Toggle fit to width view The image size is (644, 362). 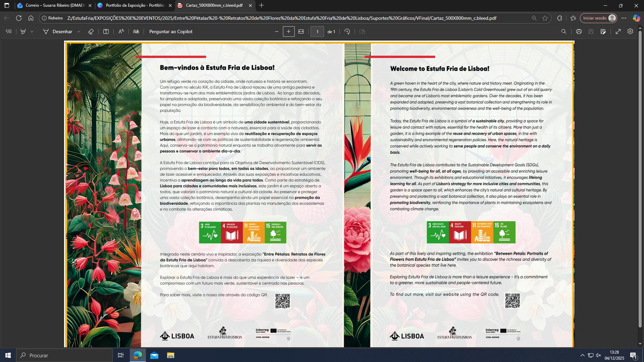point(301,32)
